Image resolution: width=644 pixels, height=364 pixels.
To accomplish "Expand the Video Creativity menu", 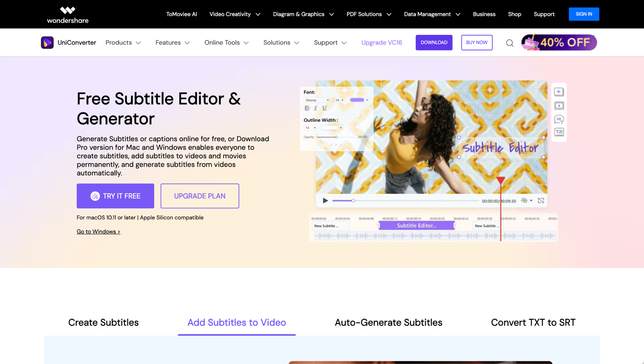I will click(235, 14).
